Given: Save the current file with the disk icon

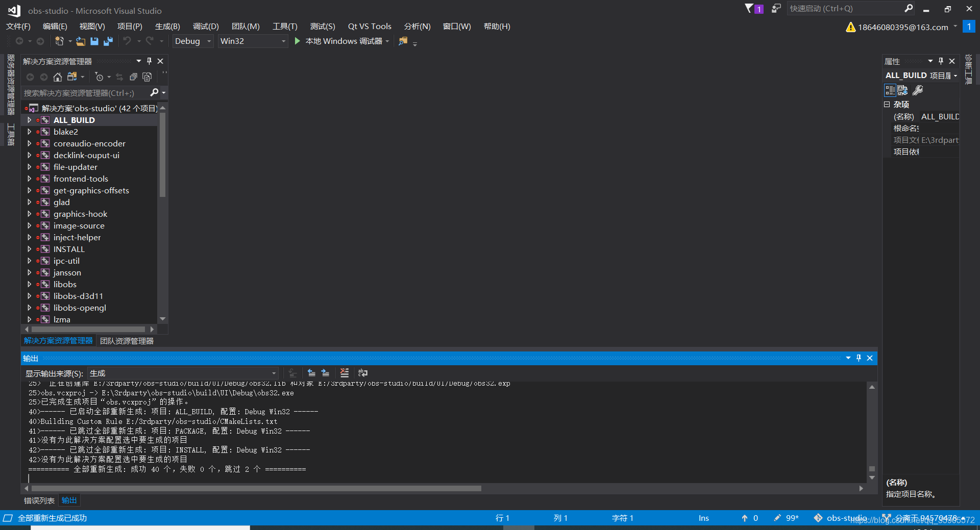Looking at the screenshot, I should pyautogui.click(x=94, y=41).
